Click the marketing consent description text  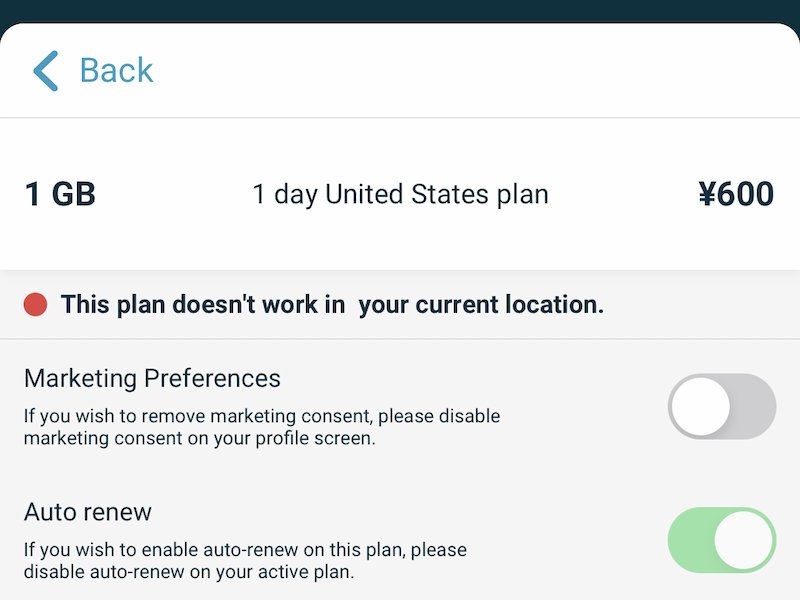click(x=262, y=427)
